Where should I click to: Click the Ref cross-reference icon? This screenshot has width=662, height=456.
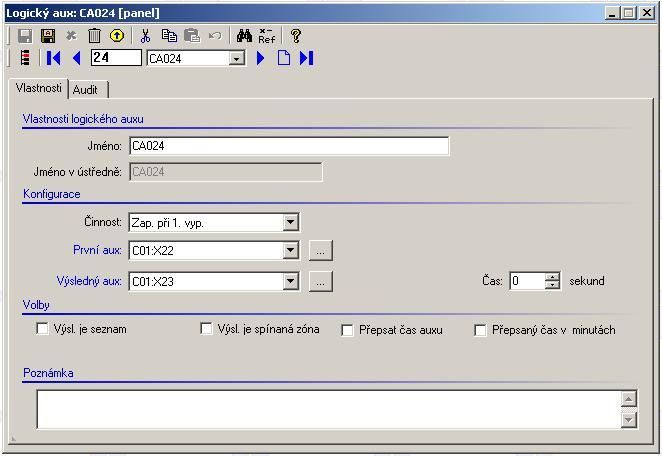[267, 36]
